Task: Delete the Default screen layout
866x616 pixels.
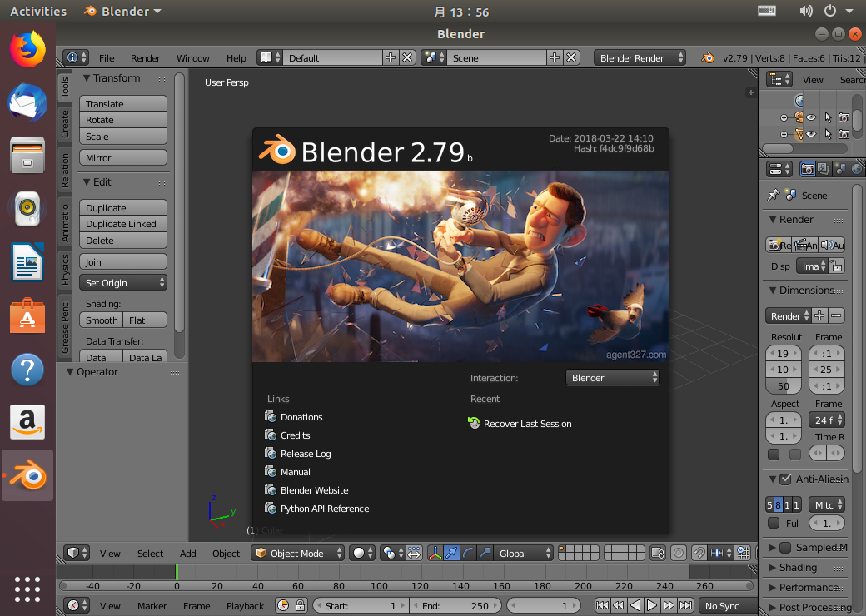Action: click(x=407, y=57)
